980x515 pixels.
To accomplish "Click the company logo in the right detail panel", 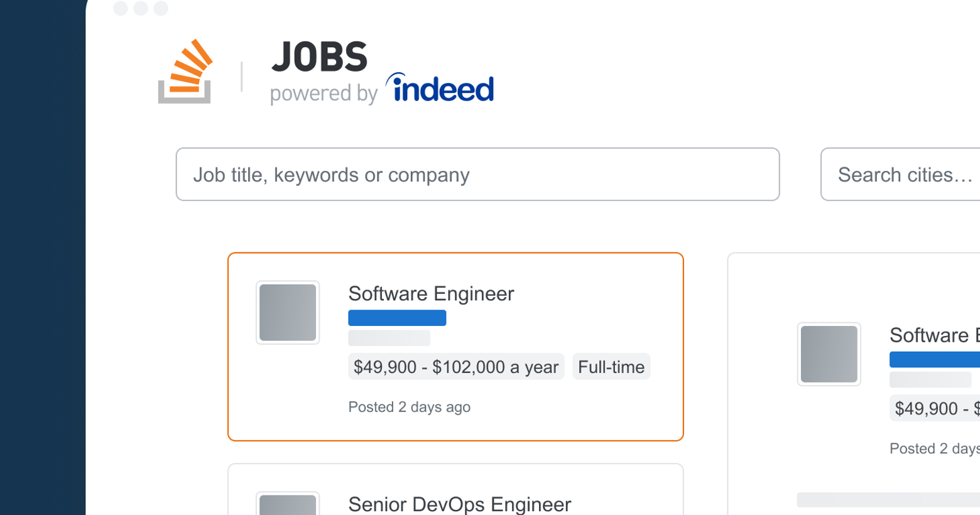I will (x=829, y=354).
